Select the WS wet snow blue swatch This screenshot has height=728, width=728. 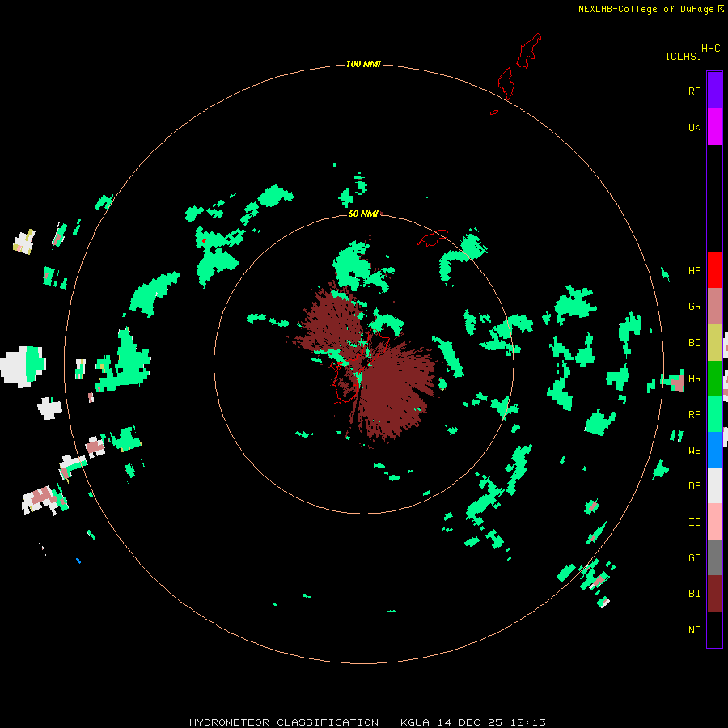click(x=714, y=450)
